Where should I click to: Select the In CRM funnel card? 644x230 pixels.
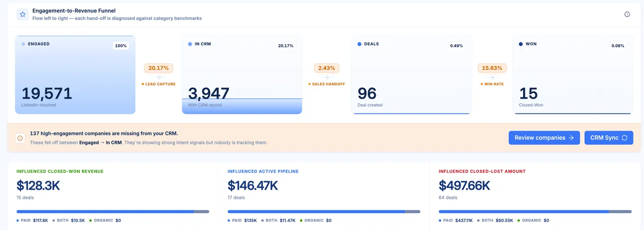click(x=242, y=75)
